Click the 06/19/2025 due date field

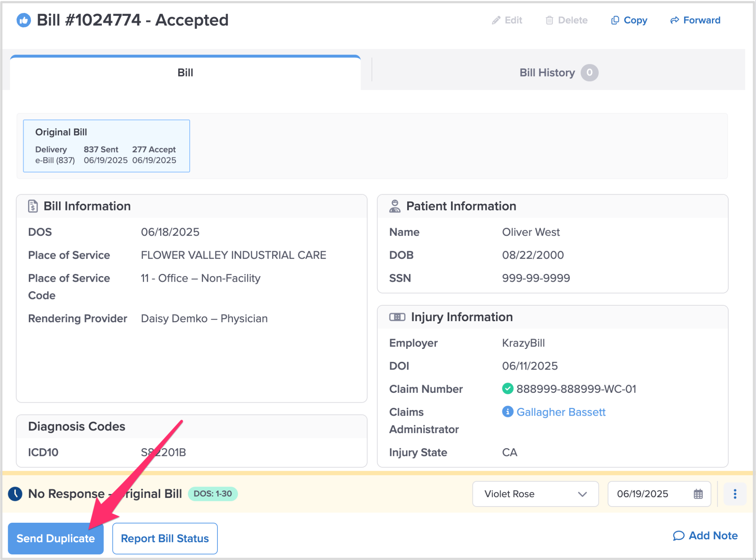click(643, 494)
